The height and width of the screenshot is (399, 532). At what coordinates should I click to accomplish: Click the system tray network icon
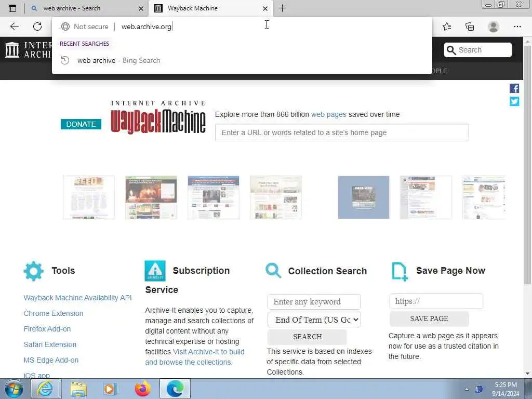(x=479, y=389)
